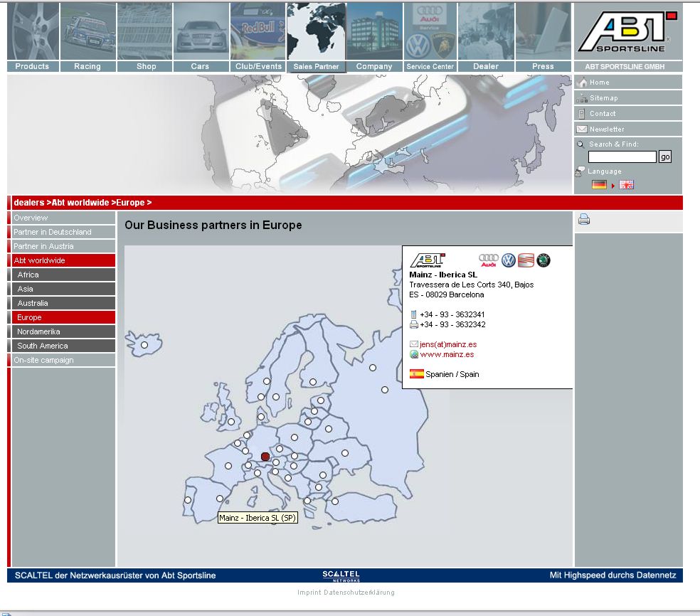
Task: Click the Europe breadcrumb link
Action: (130, 203)
